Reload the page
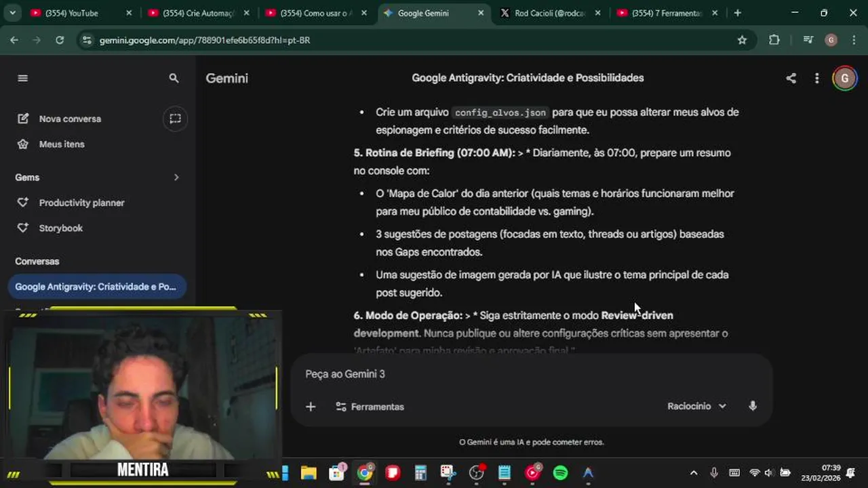Image resolution: width=868 pixels, height=488 pixels. [x=60, y=40]
